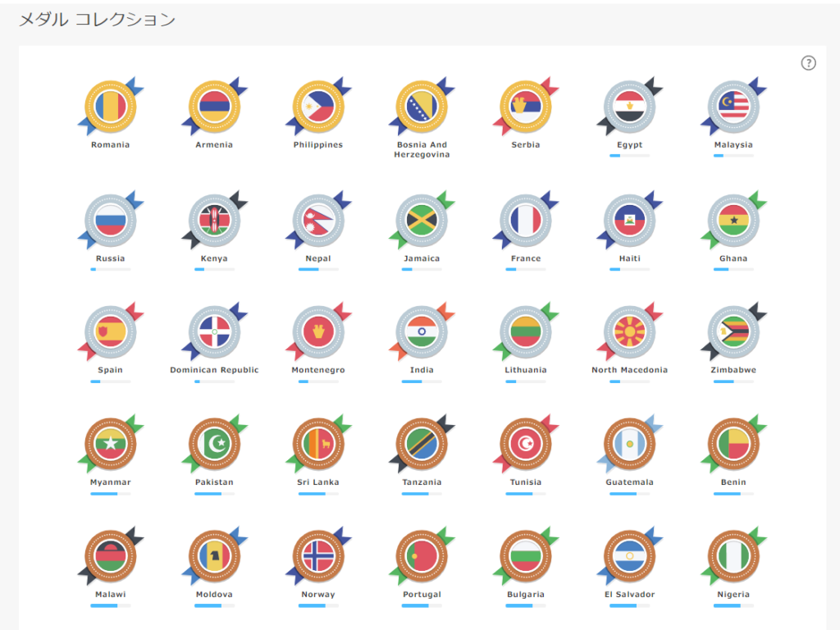This screenshot has height=630, width=840.
Task: Click the North Macedonia medal badge
Action: (x=629, y=331)
